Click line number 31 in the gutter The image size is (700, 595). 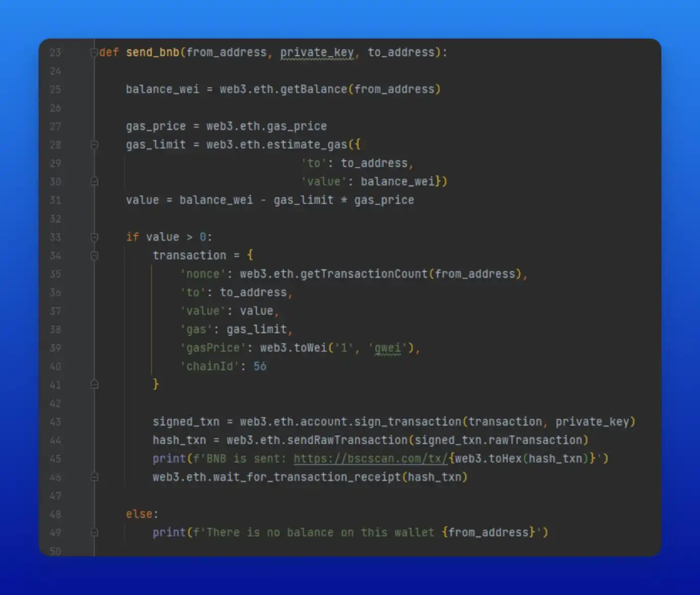point(55,201)
